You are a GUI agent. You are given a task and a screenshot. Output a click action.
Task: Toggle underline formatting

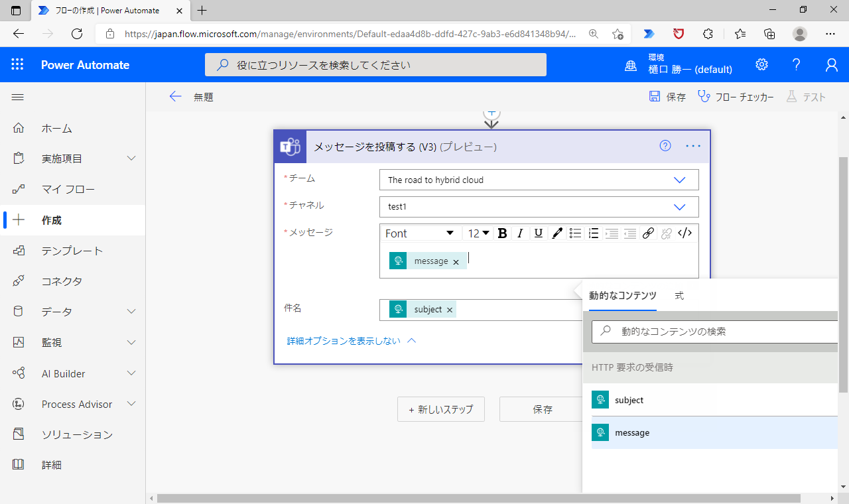pos(539,233)
